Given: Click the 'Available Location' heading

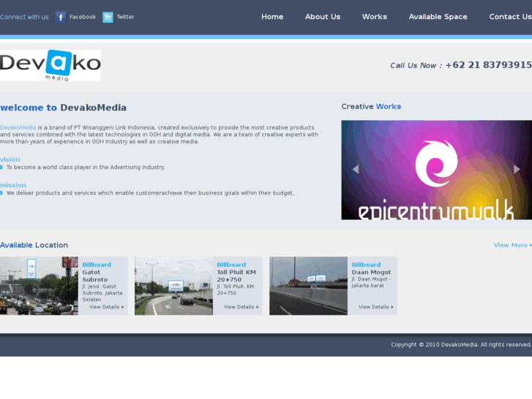Looking at the screenshot, I should 34,245.
